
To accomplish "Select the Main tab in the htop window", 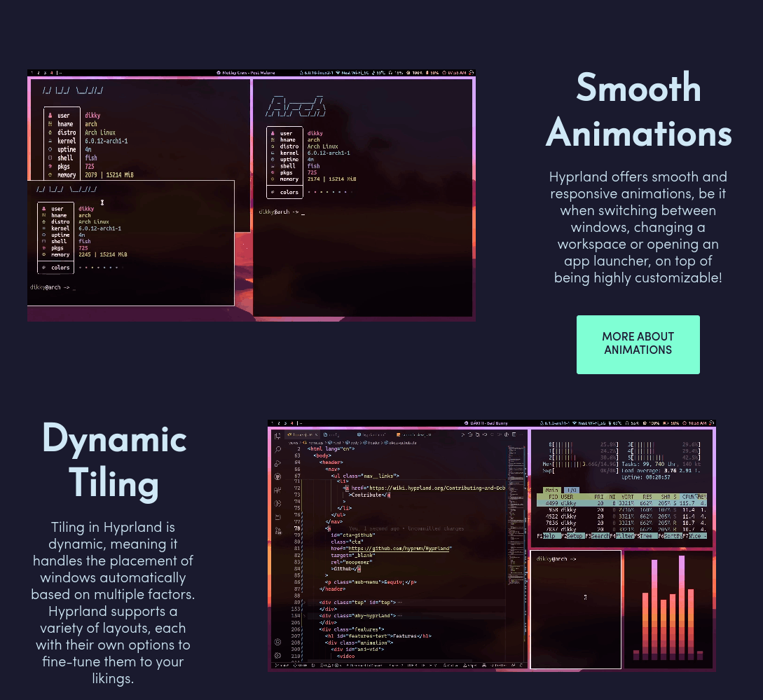I will 551,490.
